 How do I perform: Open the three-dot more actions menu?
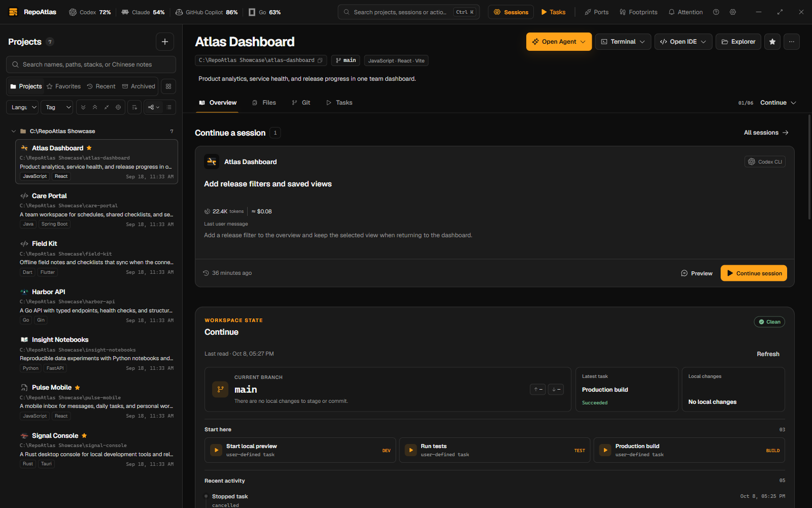[x=792, y=42]
